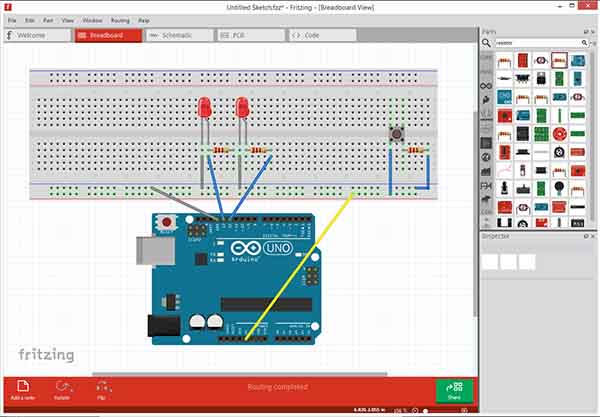Open the Edit menu
The height and width of the screenshot is (417, 600).
tap(30, 20)
